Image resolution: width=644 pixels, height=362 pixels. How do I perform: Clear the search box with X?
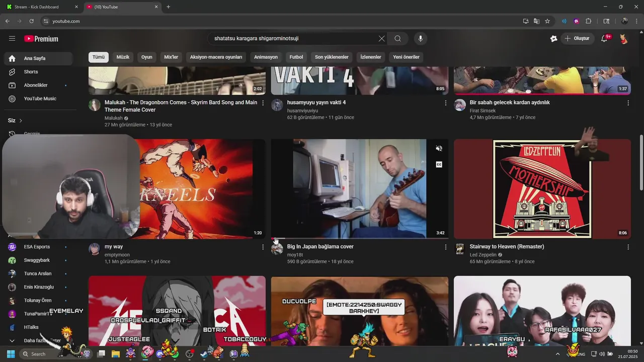381,38
